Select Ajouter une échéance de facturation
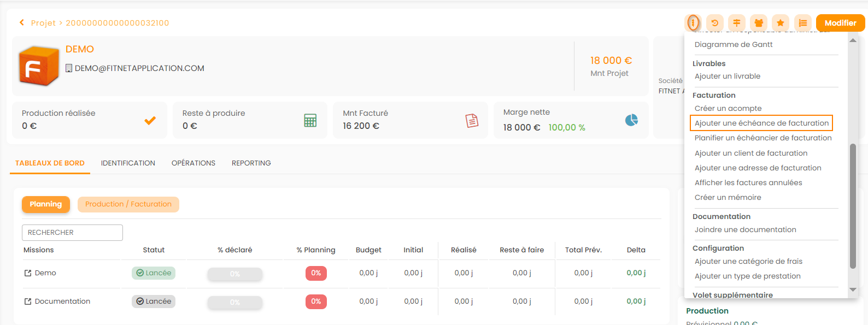 click(x=761, y=123)
